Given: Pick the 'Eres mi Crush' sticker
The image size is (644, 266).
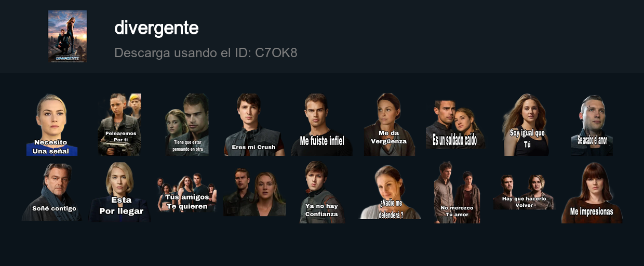Looking at the screenshot, I should pos(254,125).
